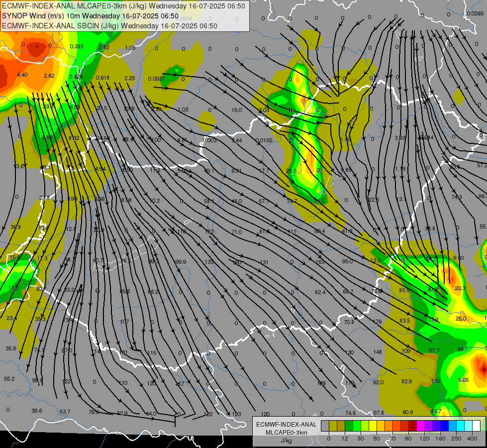Click the map value 28.6
Image resolution: width=487 pixels, height=448 pixels.
tap(292, 171)
